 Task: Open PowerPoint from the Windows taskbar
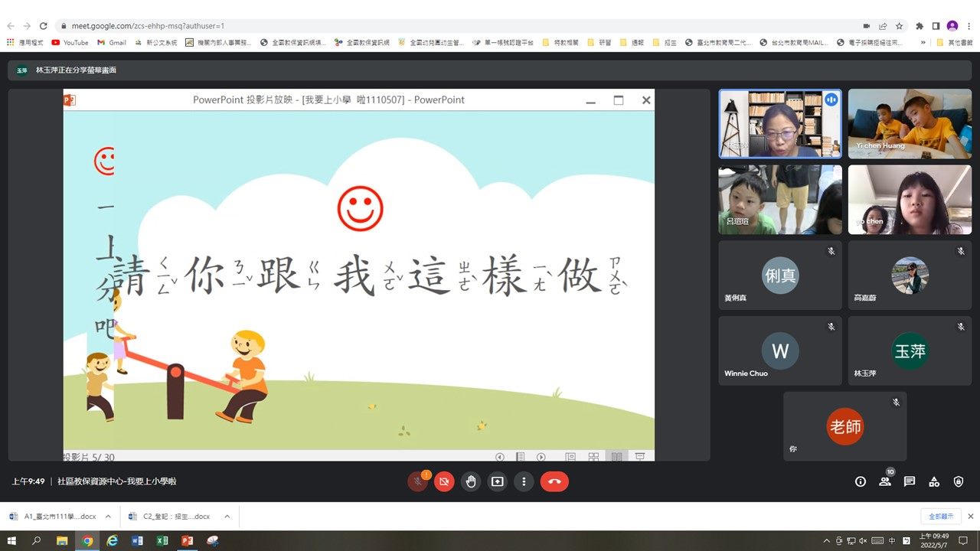click(187, 541)
